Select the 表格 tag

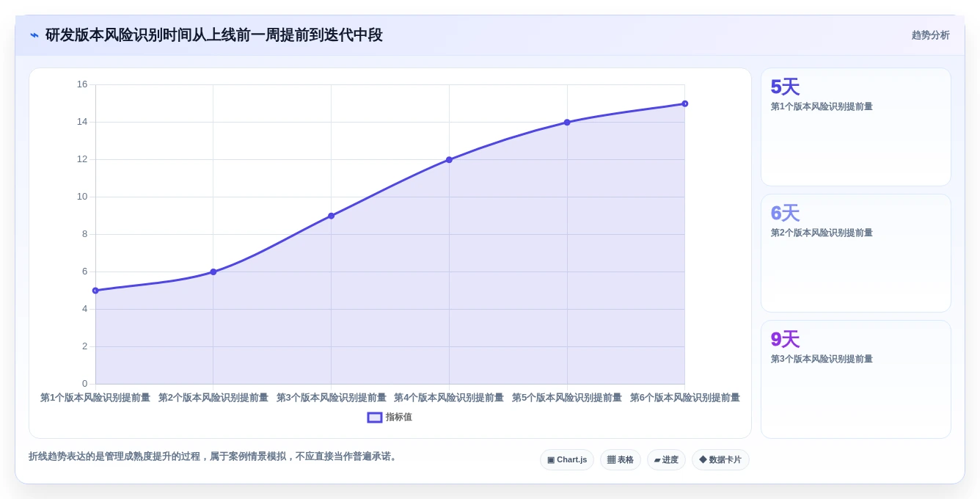point(621,460)
